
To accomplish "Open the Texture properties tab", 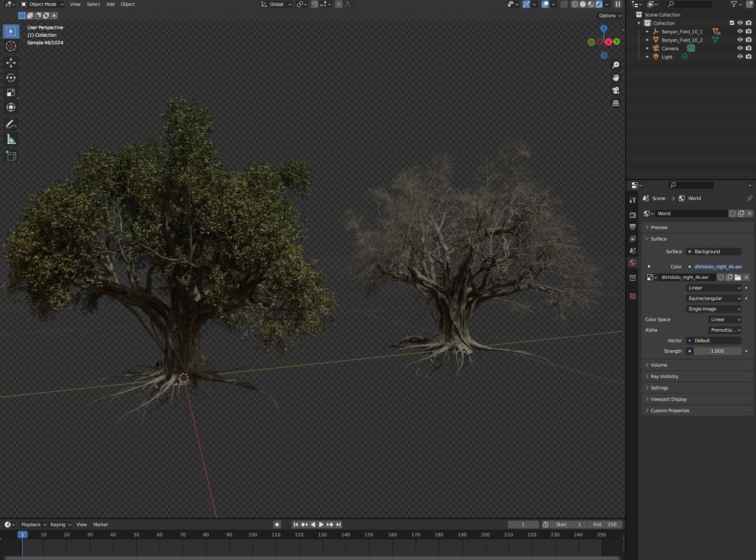I will tap(633, 296).
